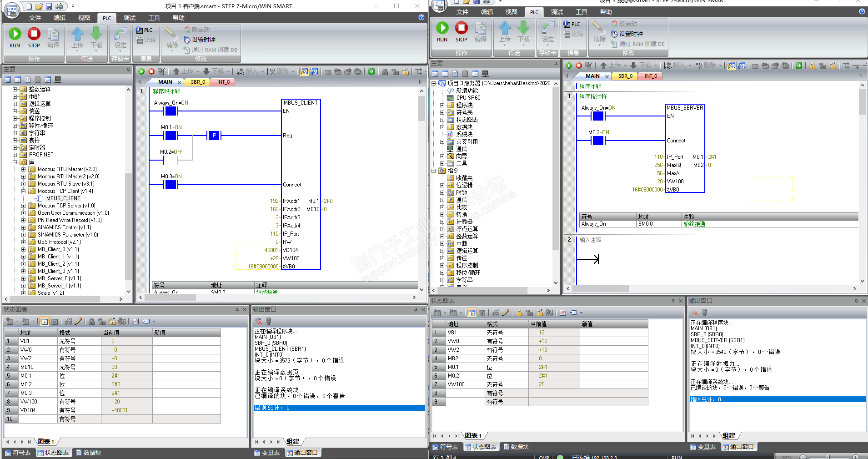
Task: Expand 整数运算 in the client instruction tree
Action: (x=15, y=89)
